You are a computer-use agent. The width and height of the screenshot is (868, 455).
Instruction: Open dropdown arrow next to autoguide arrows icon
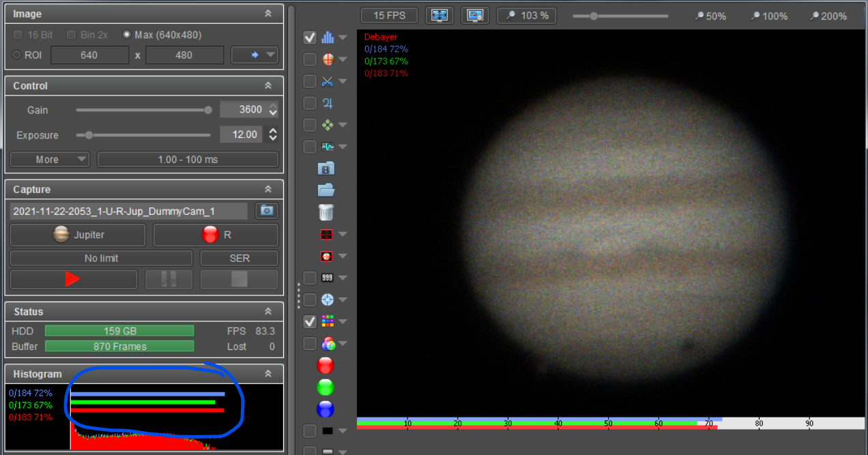343,125
